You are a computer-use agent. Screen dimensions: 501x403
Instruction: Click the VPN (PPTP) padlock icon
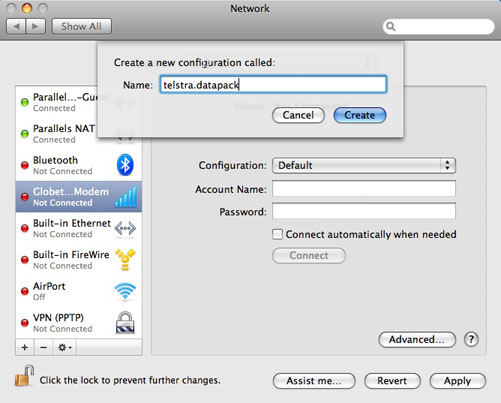(125, 323)
